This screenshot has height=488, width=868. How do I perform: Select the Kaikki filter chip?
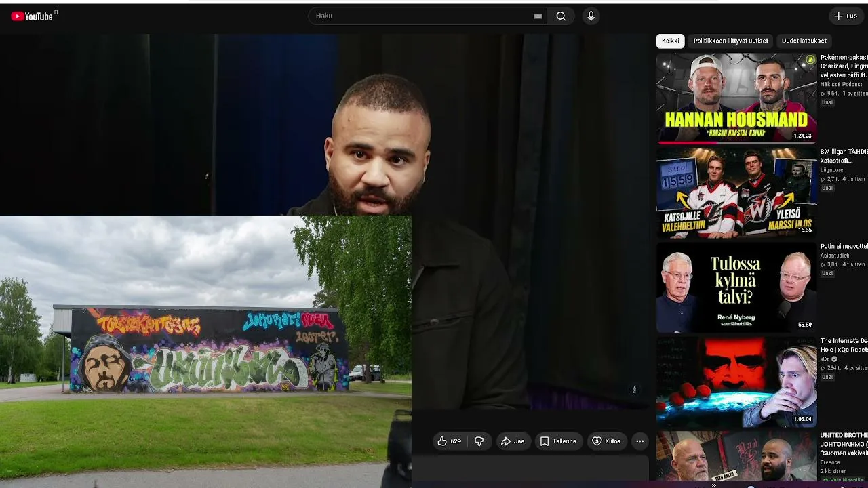670,41
